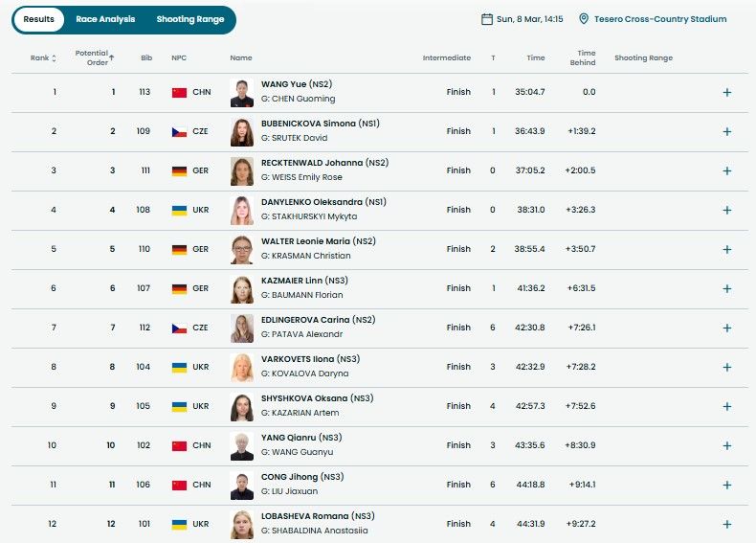Sort by Potential Order column arrow
Viewport: 756px width, 543px height.
coord(111,57)
